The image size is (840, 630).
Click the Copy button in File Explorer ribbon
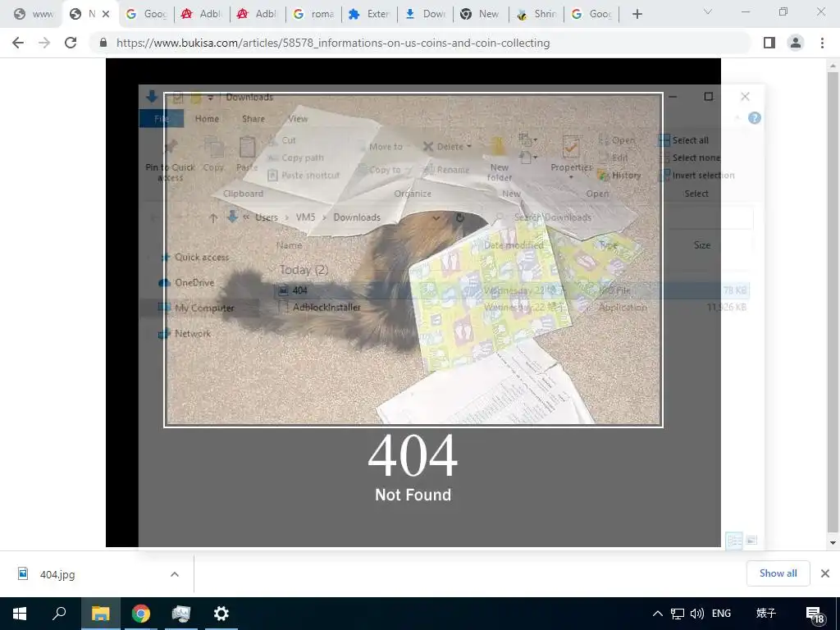pyautogui.click(x=213, y=154)
